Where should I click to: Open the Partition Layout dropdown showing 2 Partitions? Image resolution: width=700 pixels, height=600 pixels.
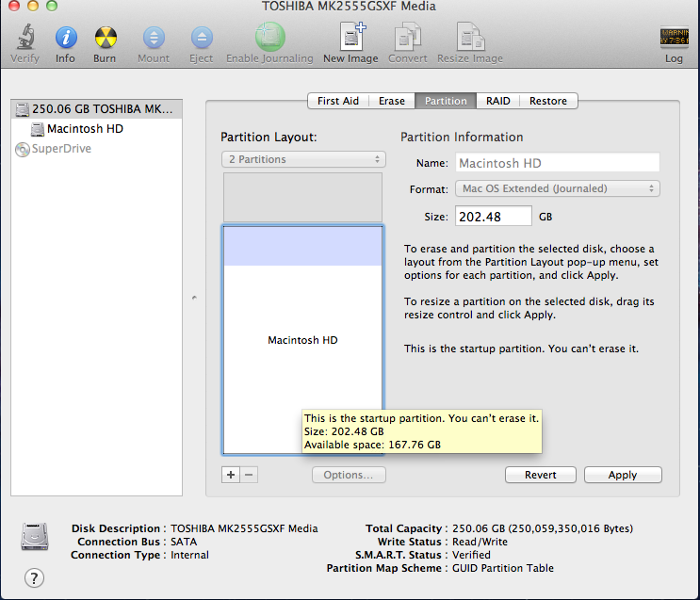coord(303,159)
